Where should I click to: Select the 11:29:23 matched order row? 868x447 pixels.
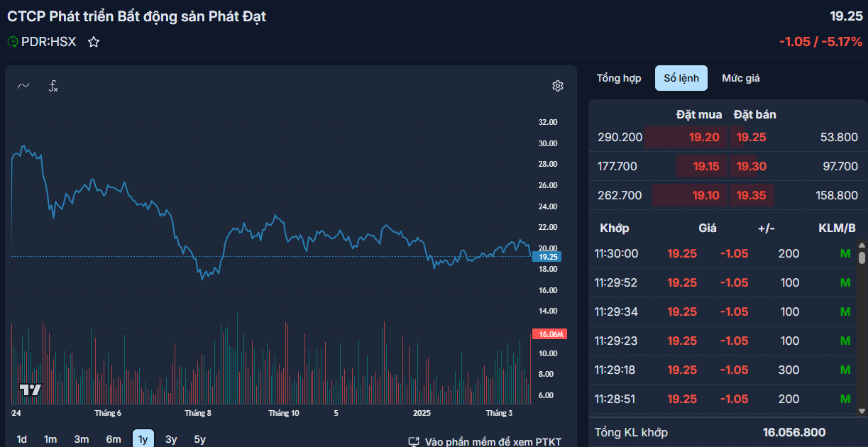point(723,341)
